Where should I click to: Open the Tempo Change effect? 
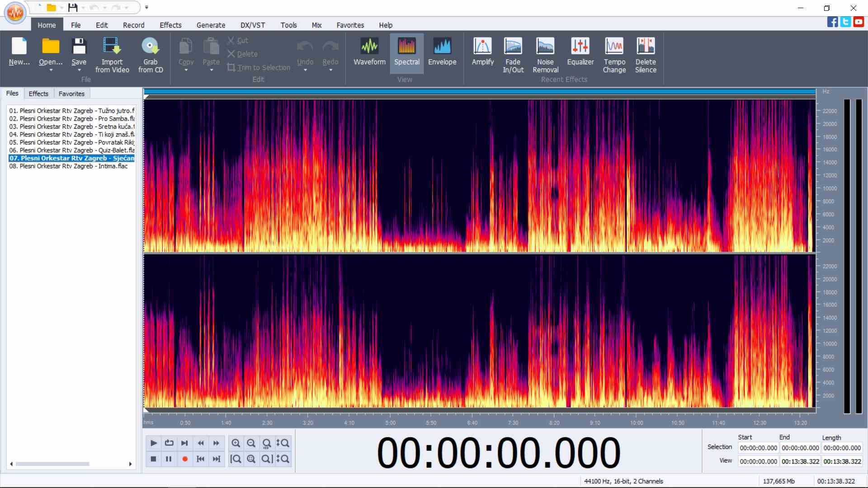click(x=614, y=55)
